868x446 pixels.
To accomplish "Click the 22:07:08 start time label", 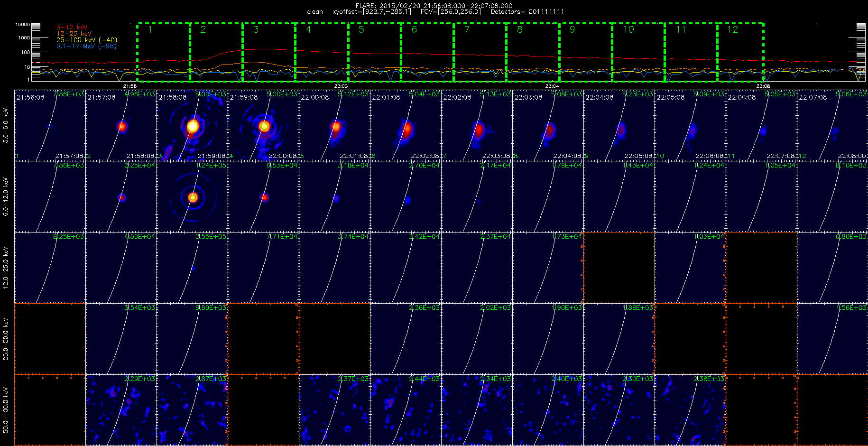I will (813, 97).
